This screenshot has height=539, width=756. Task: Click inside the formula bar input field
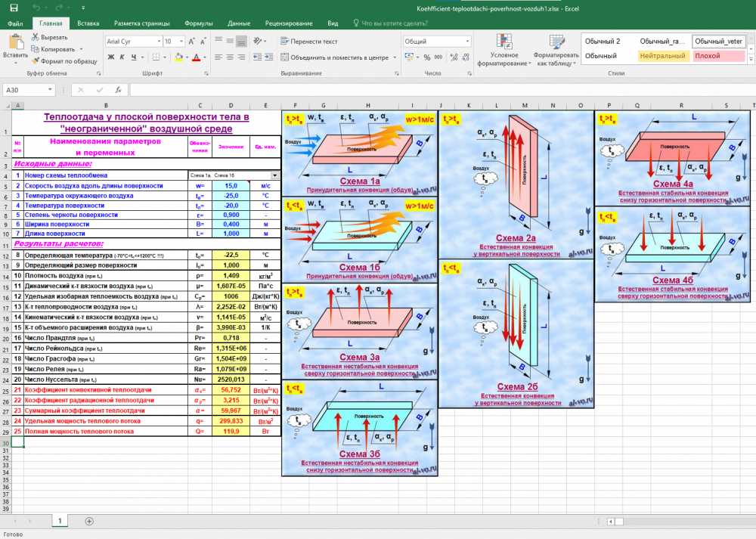438,90
